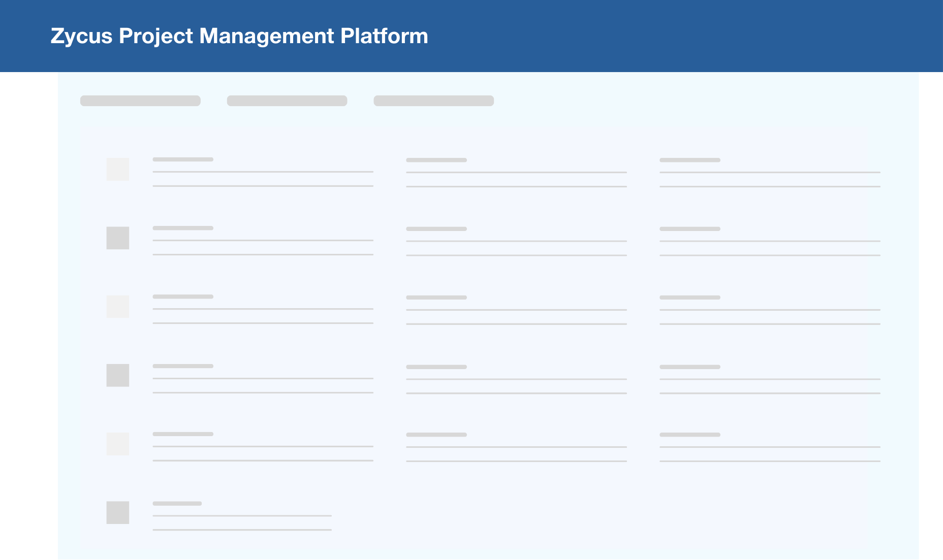Select the first placeholder tab in the top row
The height and width of the screenshot is (560, 943).
coord(140,101)
